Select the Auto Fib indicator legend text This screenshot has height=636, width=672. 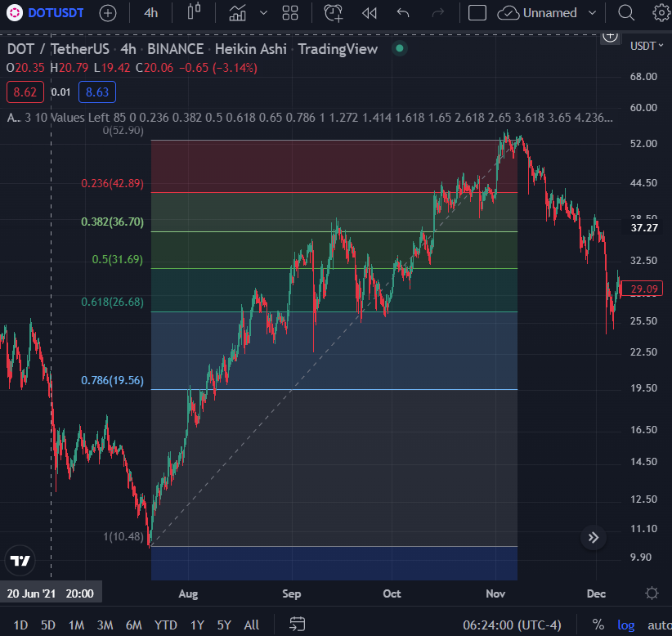309,118
